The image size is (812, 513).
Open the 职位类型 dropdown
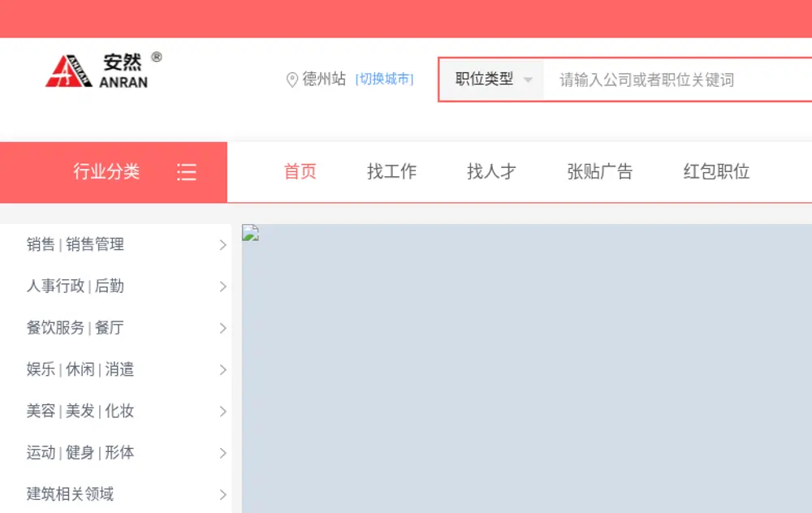(x=492, y=80)
